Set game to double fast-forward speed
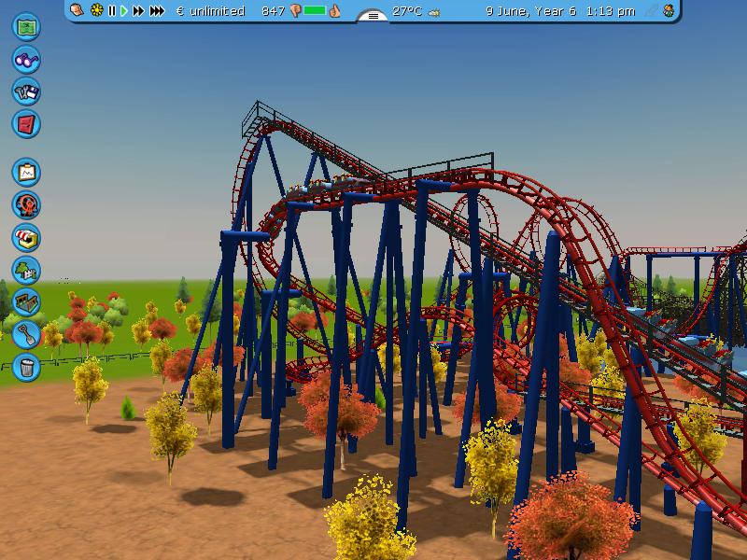This screenshot has width=747, height=560. coord(138,10)
